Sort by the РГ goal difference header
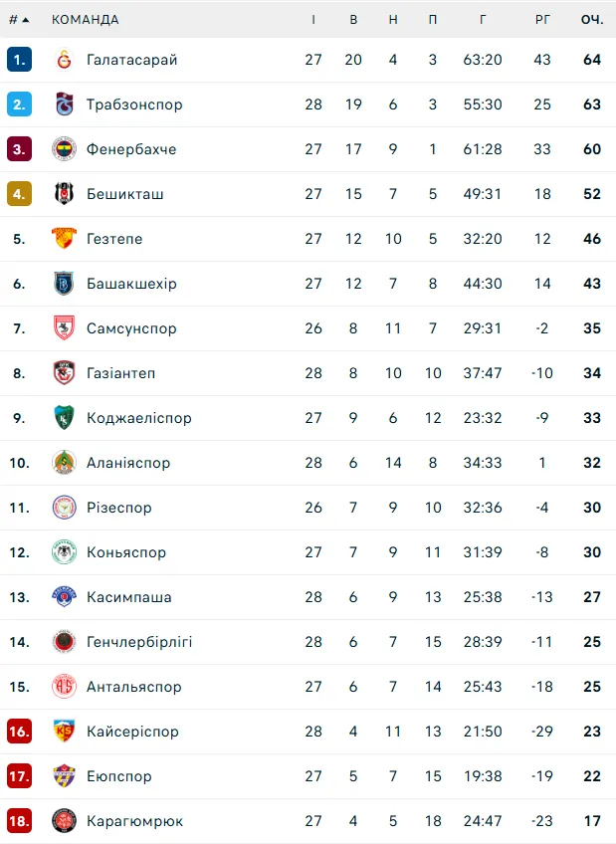Image resolution: width=616 pixels, height=844 pixels. [542, 20]
